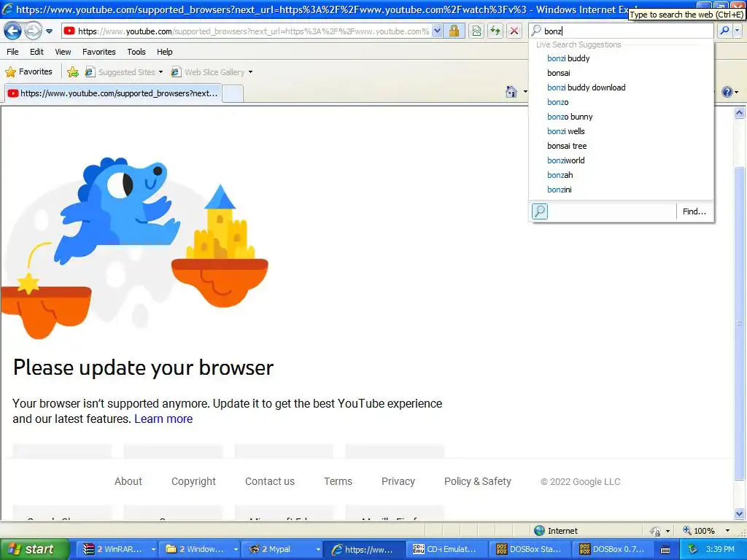Click the Internet security zone indicator
The width and height of the screenshot is (747, 560).
(x=555, y=531)
